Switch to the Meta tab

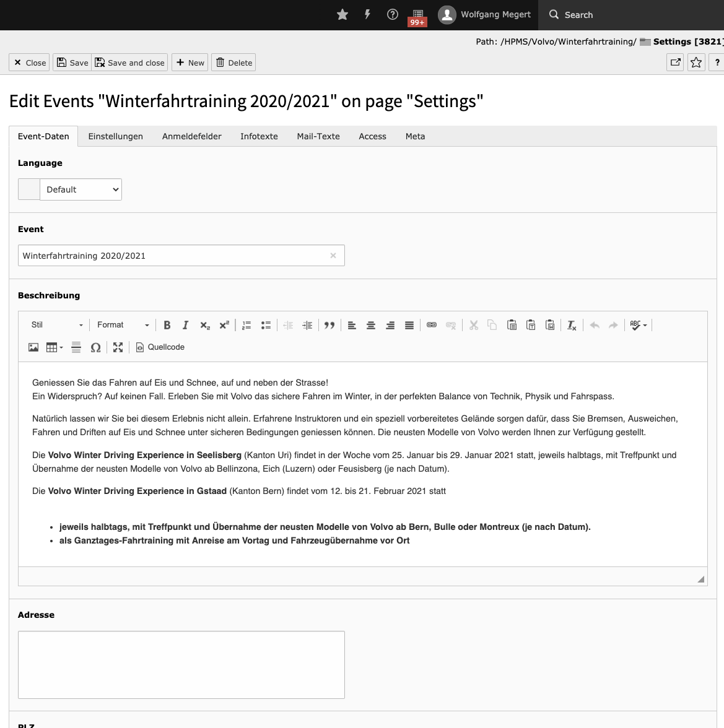pos(415,136)
